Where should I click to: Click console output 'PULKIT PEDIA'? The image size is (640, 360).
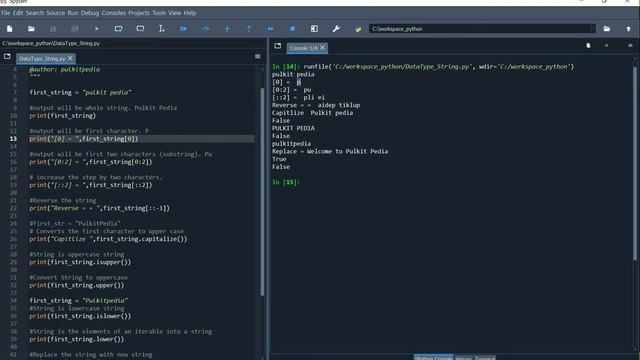(x=293, y=128)
